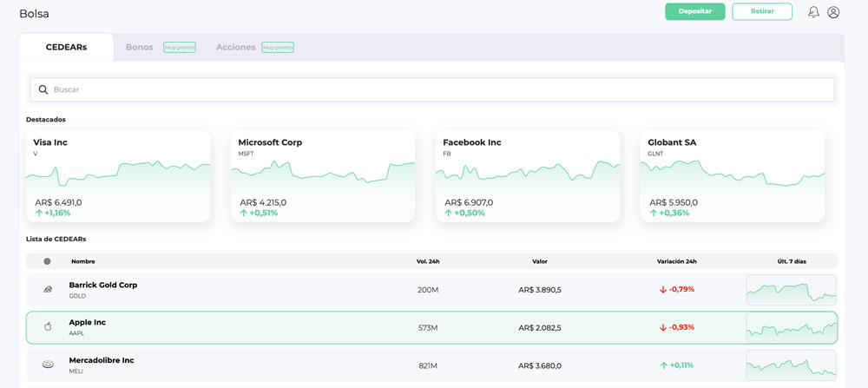
Task: Click the red down arrow for Barrick Gold
Action: click(x=662, y=289)
